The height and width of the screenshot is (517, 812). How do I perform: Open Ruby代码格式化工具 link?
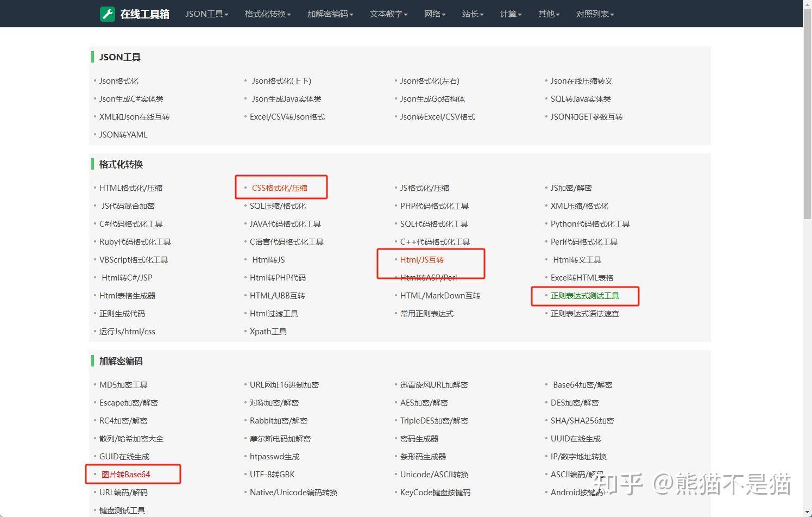135,242
